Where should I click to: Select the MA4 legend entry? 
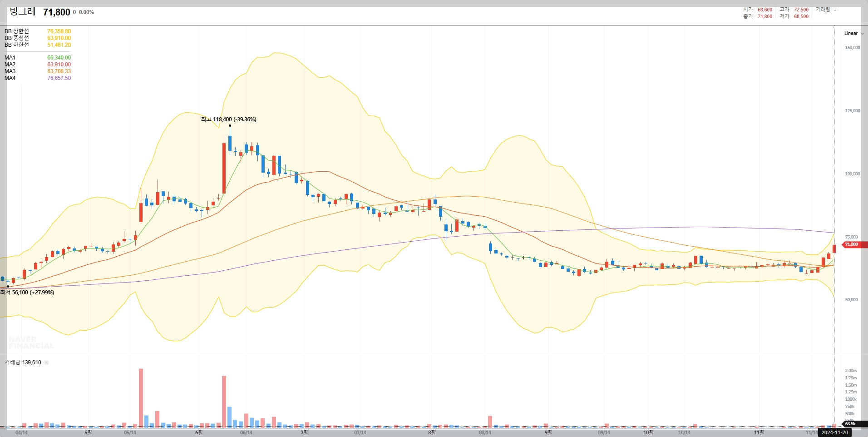(x=38, y=78)
